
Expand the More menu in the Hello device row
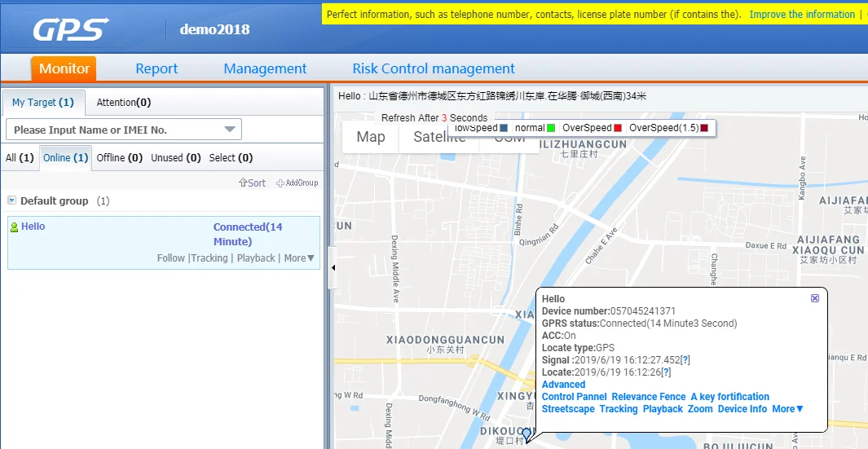coord(299,258)
